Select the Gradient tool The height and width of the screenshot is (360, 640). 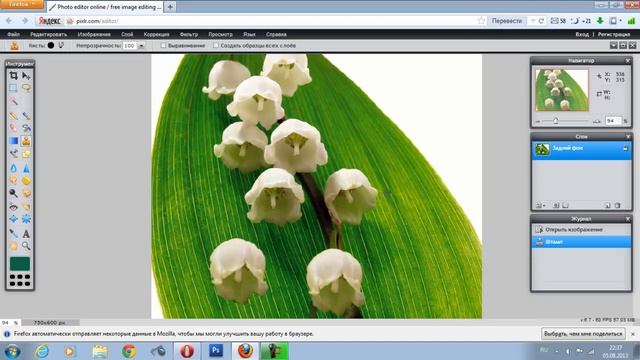click(13, 141)
